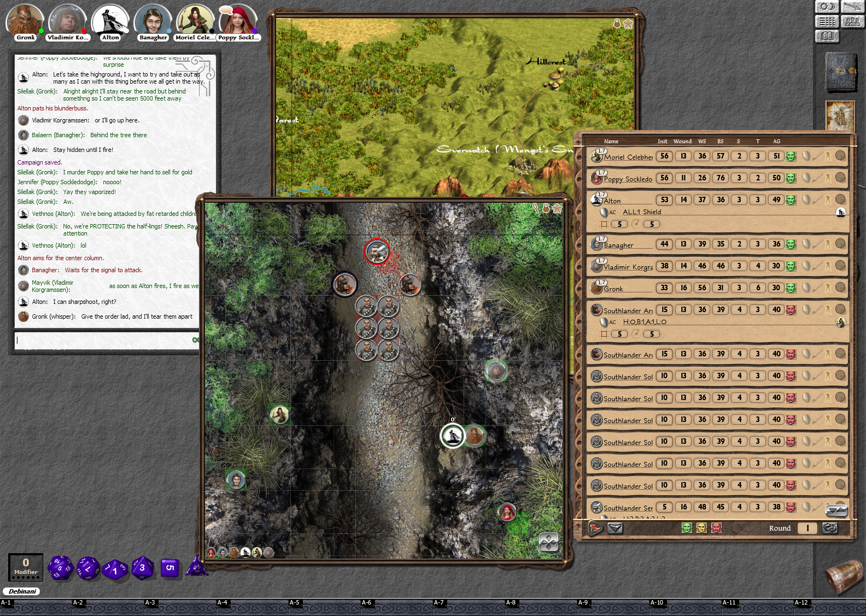The width and height of the screenshot is (866, 616).
Task: Open the parchment maps icon
Action: tap(840, 116)
